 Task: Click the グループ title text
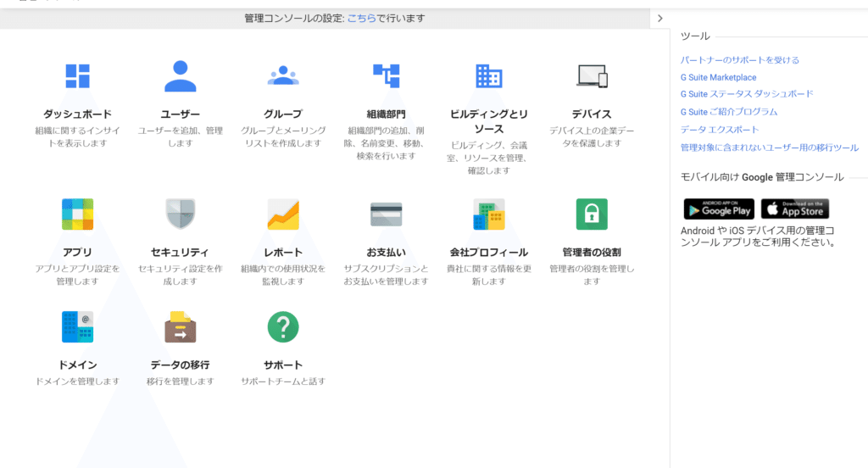click(x=283, y=114)
